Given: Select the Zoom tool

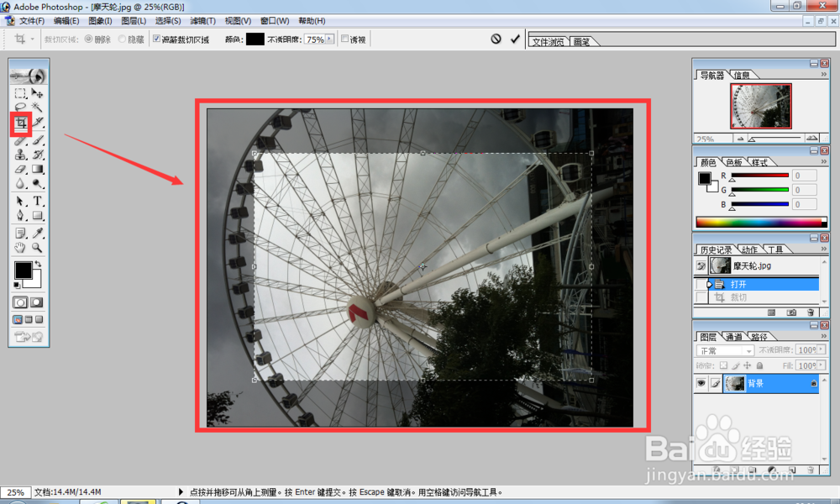Looking at the screenshot, I should coord(37,246).
